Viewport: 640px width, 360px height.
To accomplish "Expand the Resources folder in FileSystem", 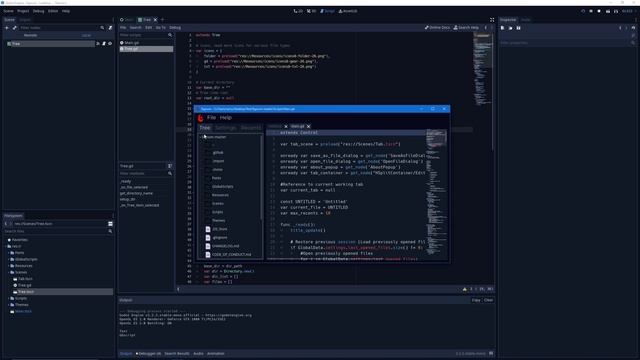I will coord(9,266).
